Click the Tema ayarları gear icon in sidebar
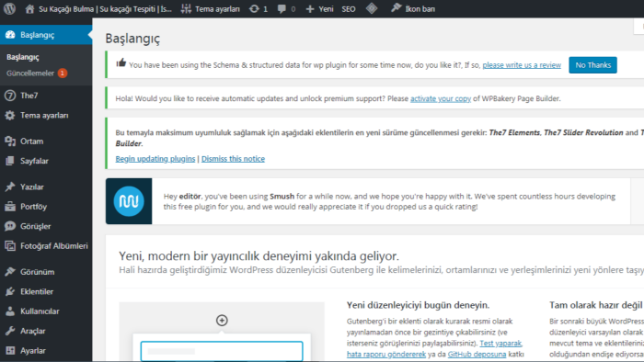644x362 pixels. 10,116
